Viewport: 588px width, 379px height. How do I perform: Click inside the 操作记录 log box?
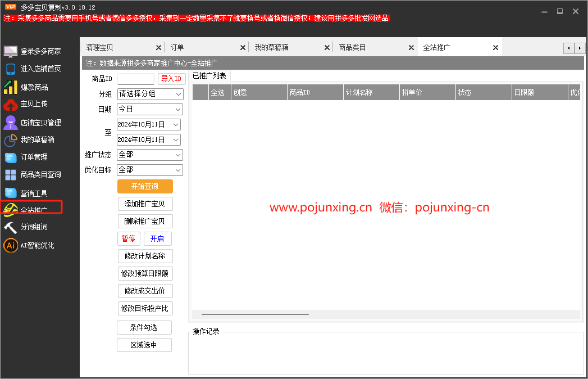coord(386,354)
